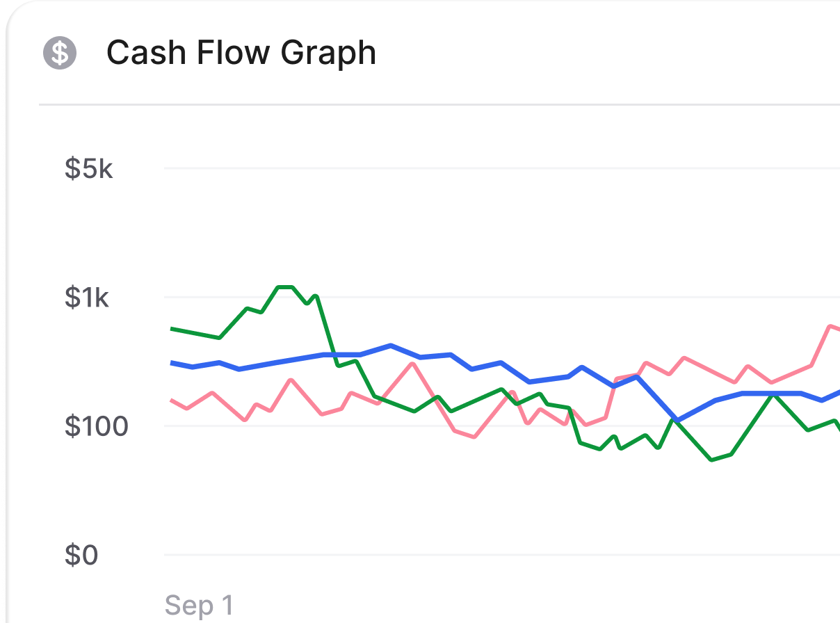The width and height of the screenshot is (840, 623).
Task: Click the $5k horizontal gridline
Action: [x=487, y=168]
